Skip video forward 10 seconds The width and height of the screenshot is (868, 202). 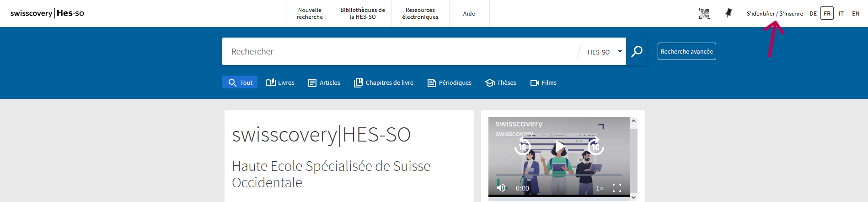(595, 147)
